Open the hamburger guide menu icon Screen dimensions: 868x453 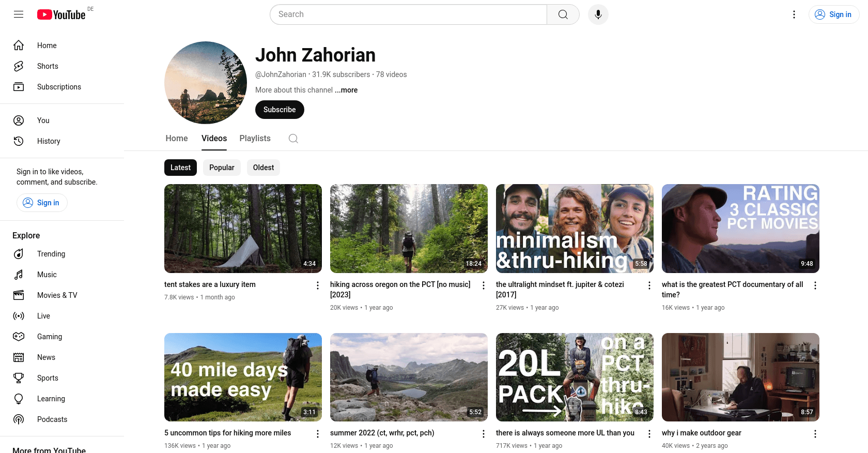tap(19, 14)
